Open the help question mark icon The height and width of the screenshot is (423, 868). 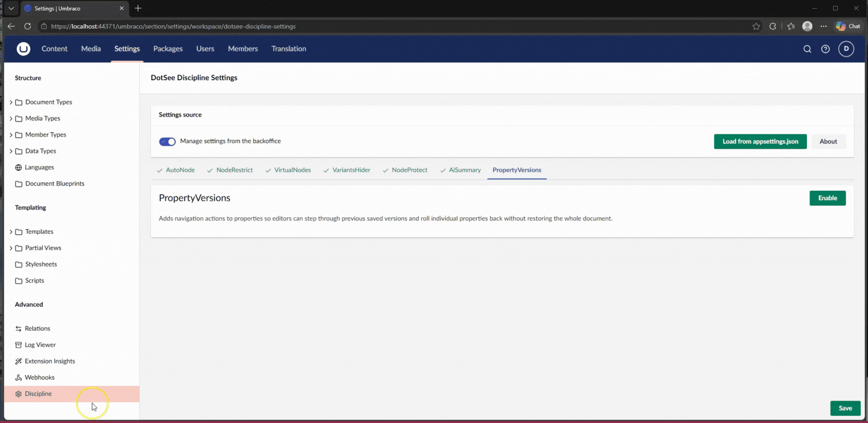pyautogui.click(x=825, y=49)
